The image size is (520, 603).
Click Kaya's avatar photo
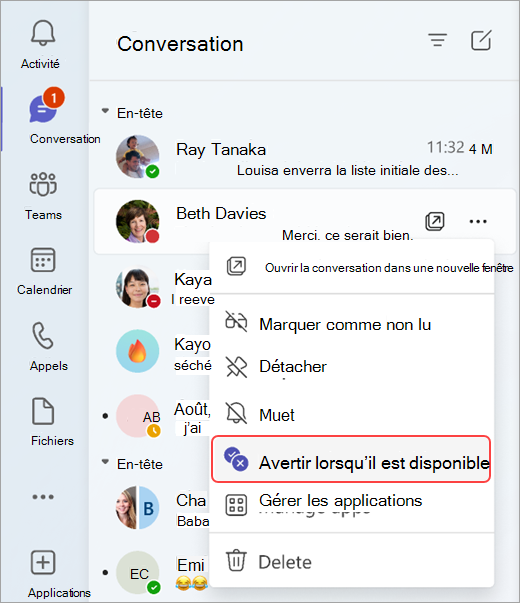[x=138, y=287]
